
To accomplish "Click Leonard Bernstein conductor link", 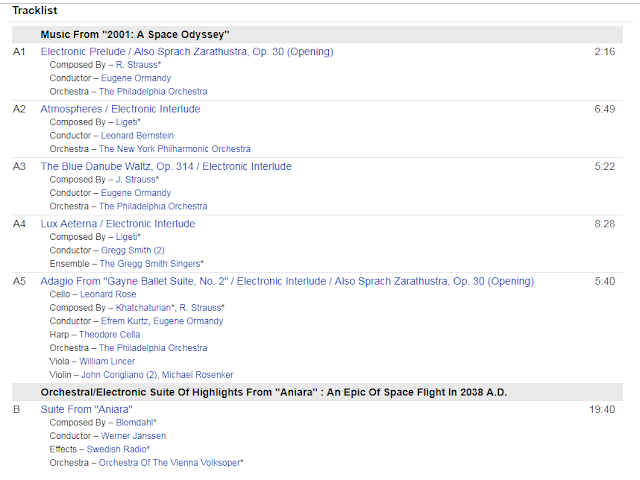I will point(137,136).
